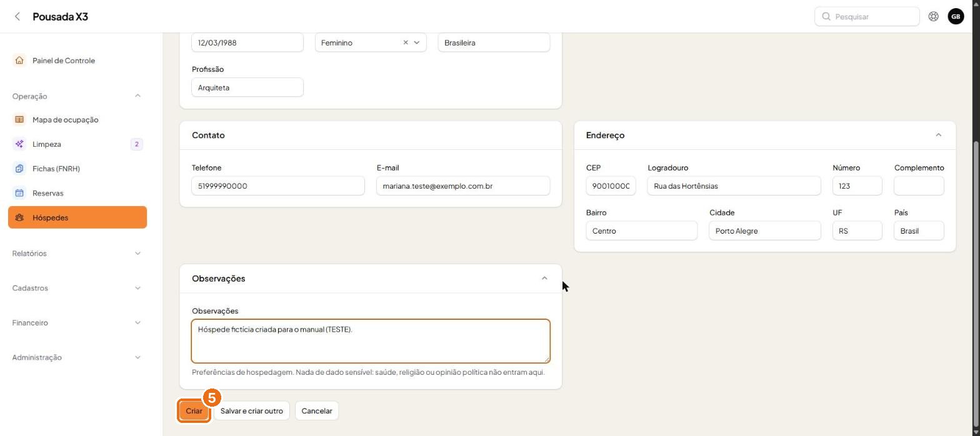The height and width of the screenshot is (436, 980).
Task: Focus the Pesquisar search field
Action: 867,16
